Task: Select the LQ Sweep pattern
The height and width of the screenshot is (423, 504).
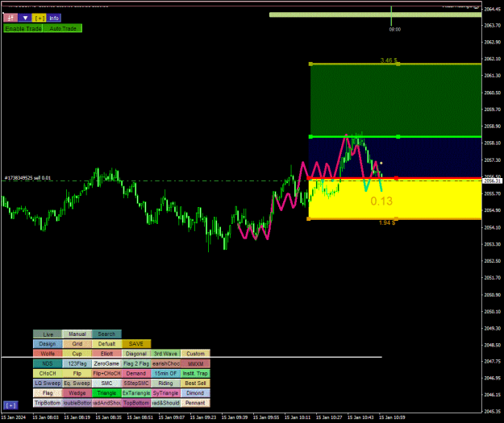Action: [48, 384]
